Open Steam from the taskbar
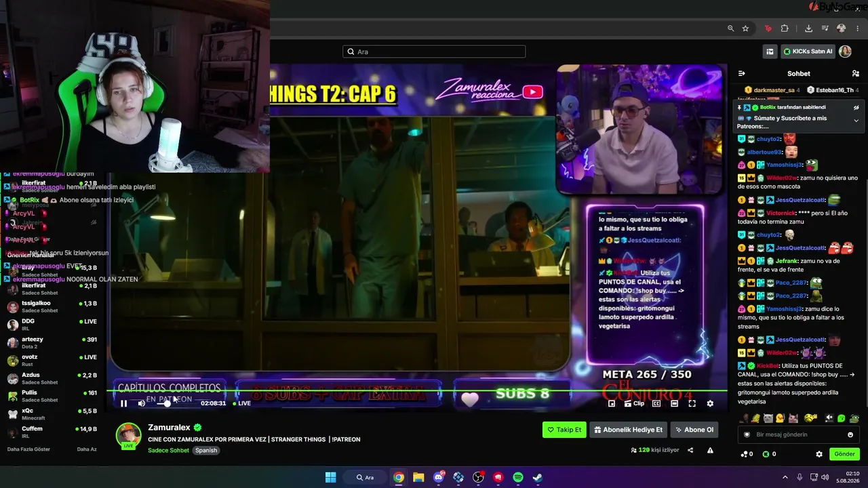 point(537,477)
